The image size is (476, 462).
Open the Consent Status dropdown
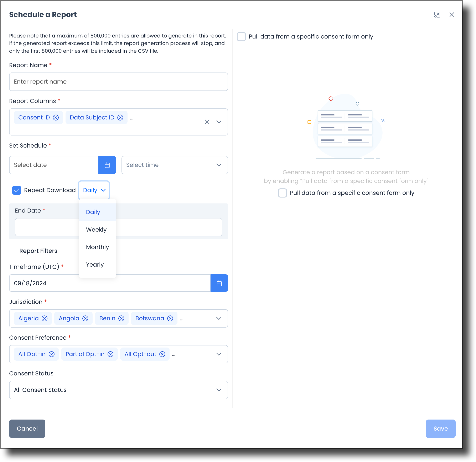click(119, 390)
